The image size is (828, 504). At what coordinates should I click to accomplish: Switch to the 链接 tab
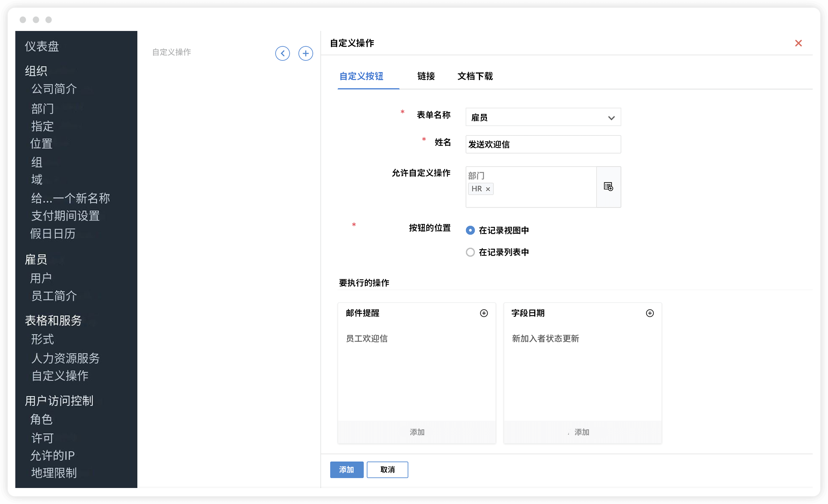[x=426, y=76]
